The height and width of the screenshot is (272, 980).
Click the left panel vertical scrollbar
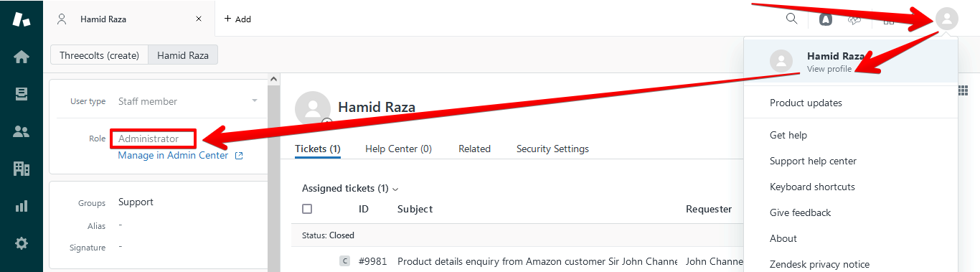[x=273, y=172]
